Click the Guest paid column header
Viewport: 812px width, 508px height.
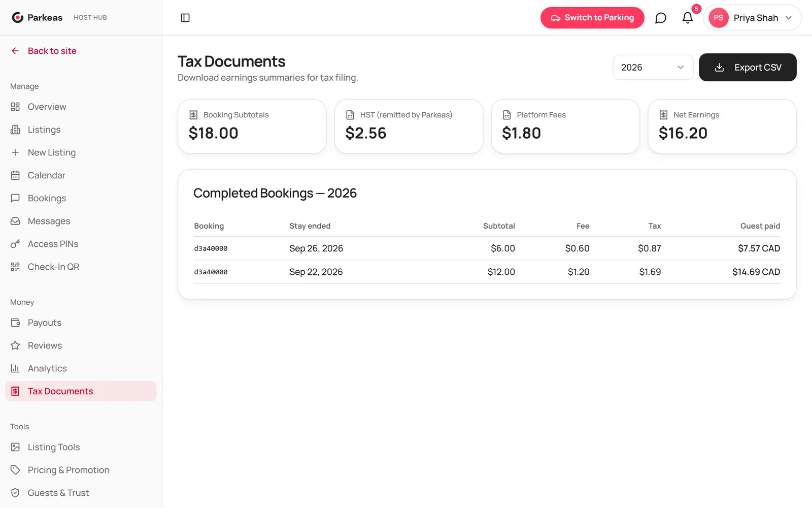(760, 226)
